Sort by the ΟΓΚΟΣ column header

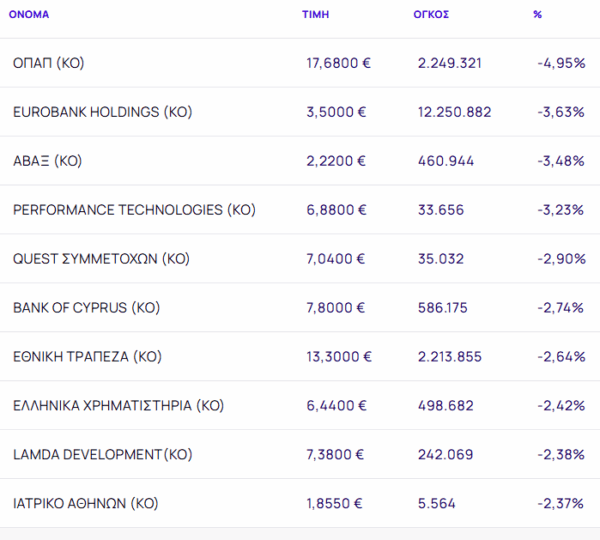pos(431,15)
